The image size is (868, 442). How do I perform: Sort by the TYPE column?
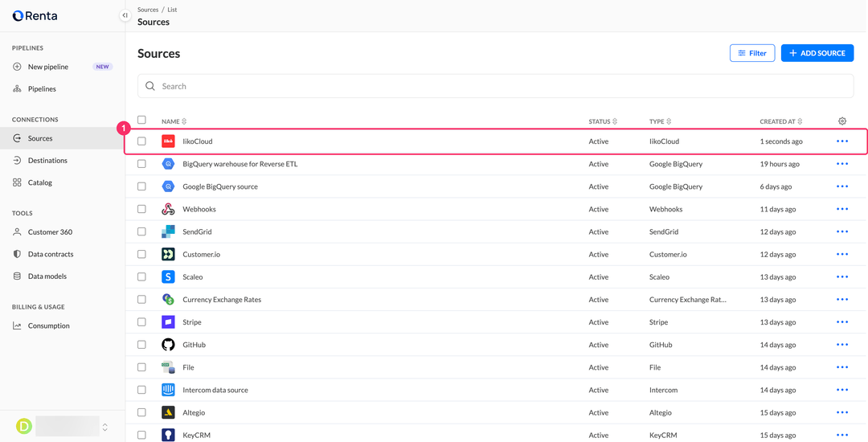660,121
